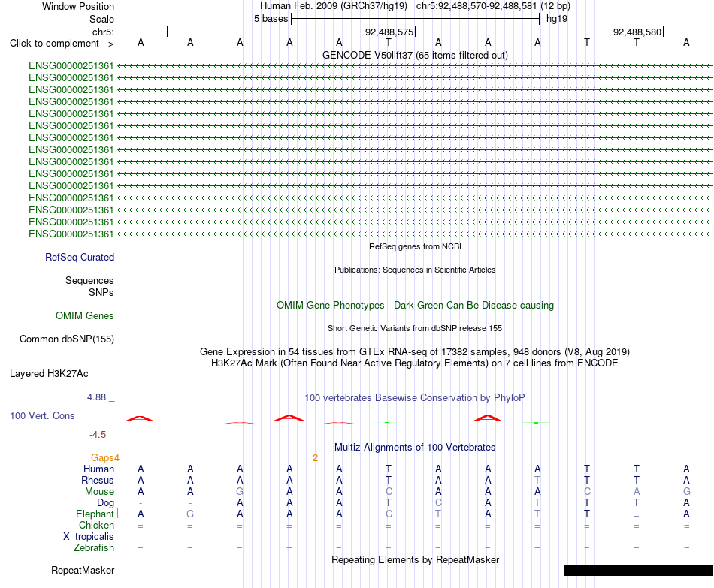This screenshot has height=588, width=714.
Task: Click the Sequences track label
Action: click(89, 280)
